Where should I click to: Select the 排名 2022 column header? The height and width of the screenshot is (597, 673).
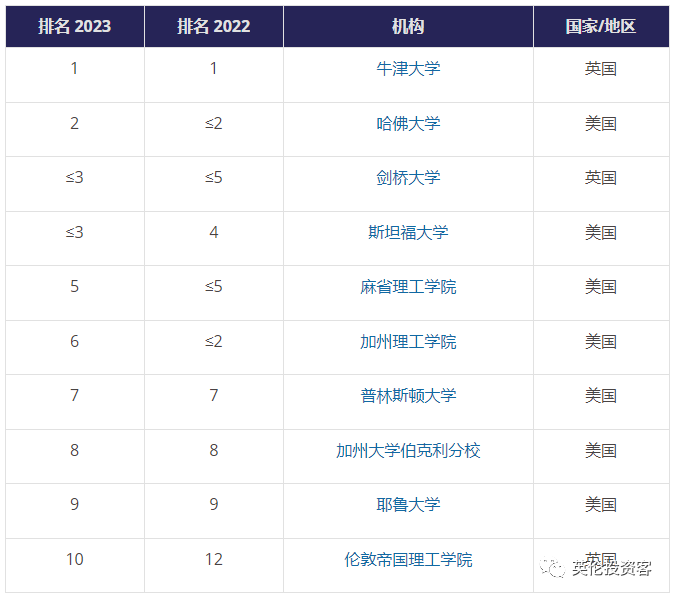pyautogui.click(x=214, y=26)
